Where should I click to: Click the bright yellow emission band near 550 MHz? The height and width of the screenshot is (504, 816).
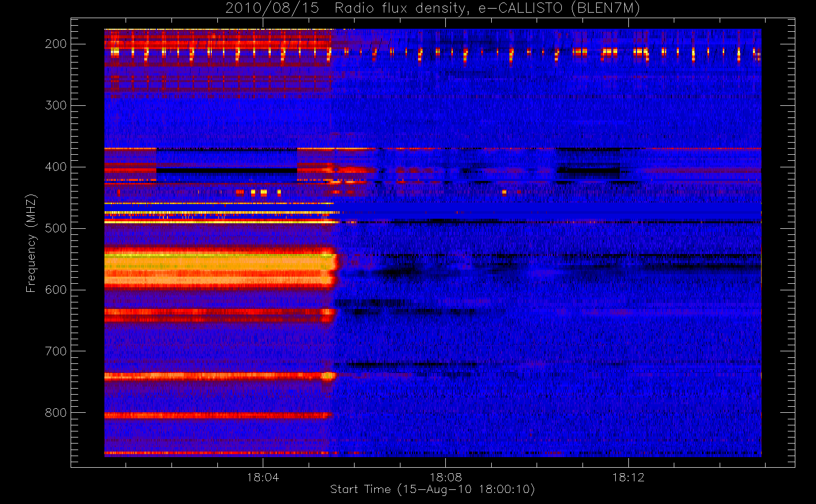[220, 268]
